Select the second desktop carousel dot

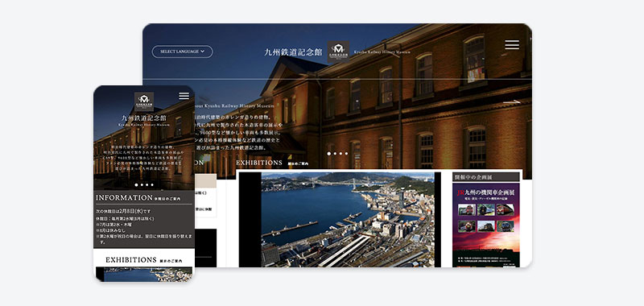[335, 154]
